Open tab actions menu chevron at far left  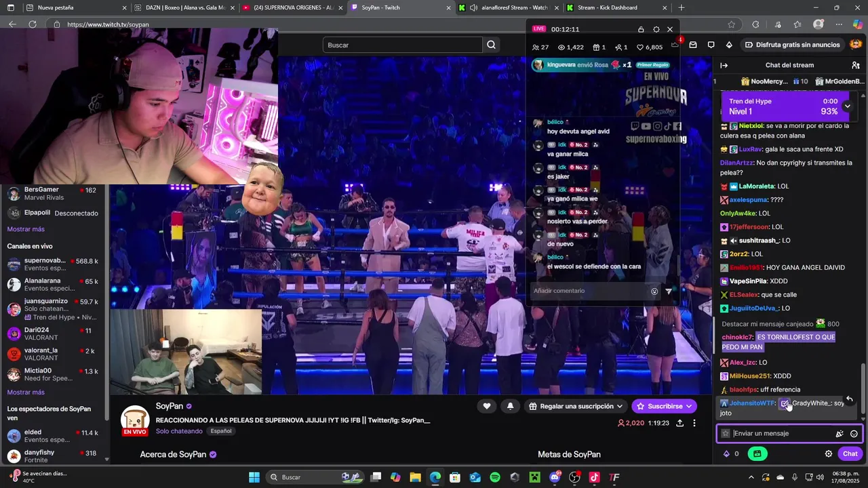pos(9,7)
